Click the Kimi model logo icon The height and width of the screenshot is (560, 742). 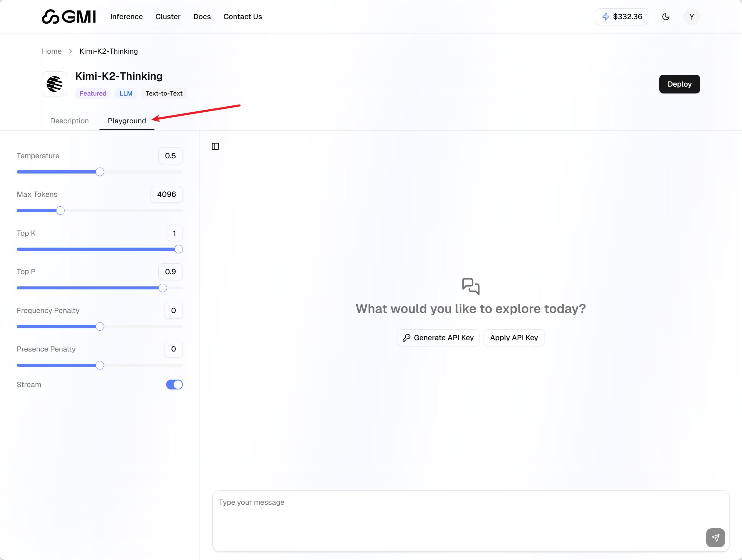(54, 84)
